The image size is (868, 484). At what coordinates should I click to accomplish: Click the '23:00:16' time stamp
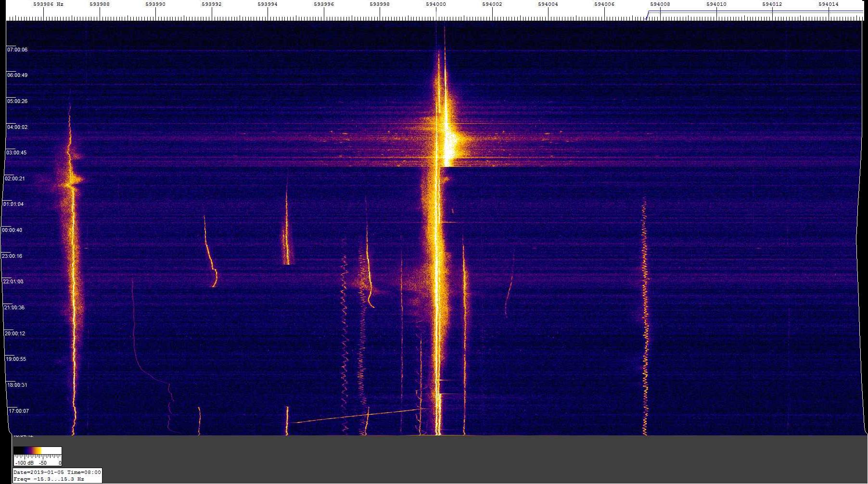12,256
